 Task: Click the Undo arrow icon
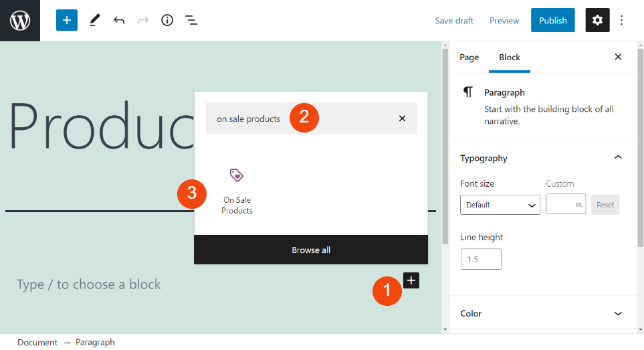[119, 20]
